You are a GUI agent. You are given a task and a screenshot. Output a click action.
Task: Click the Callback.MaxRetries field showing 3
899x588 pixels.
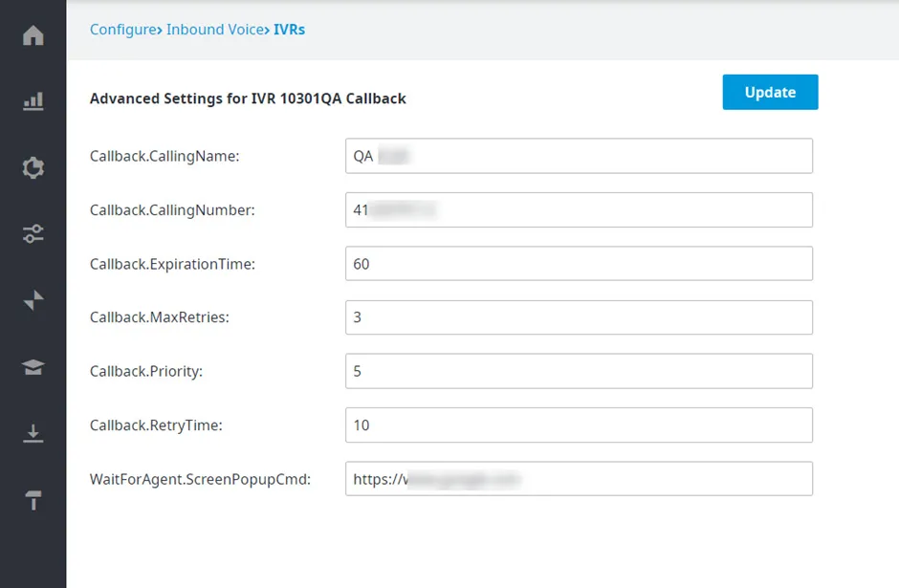(579, 317)
